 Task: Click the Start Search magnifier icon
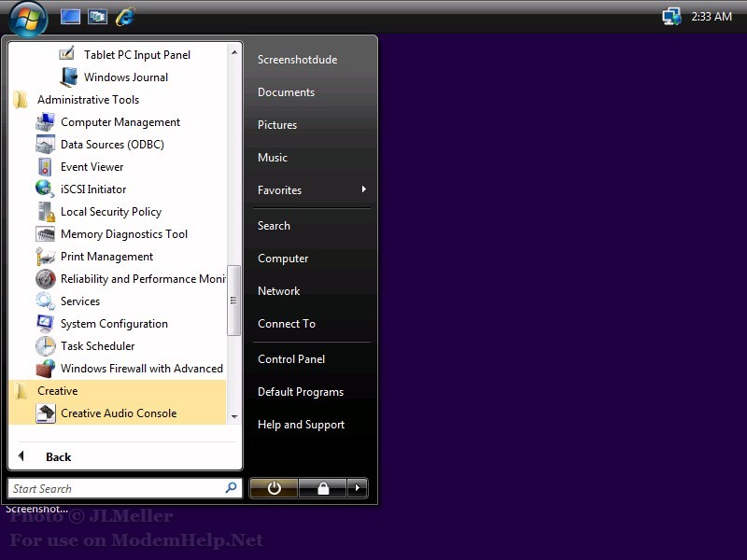(231, 488)
